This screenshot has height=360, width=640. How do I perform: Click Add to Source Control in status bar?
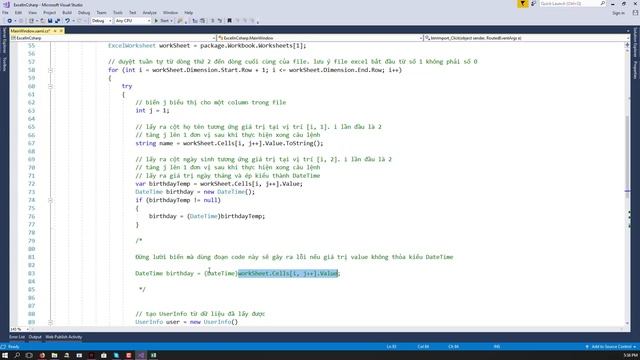[x=611, y=347]
